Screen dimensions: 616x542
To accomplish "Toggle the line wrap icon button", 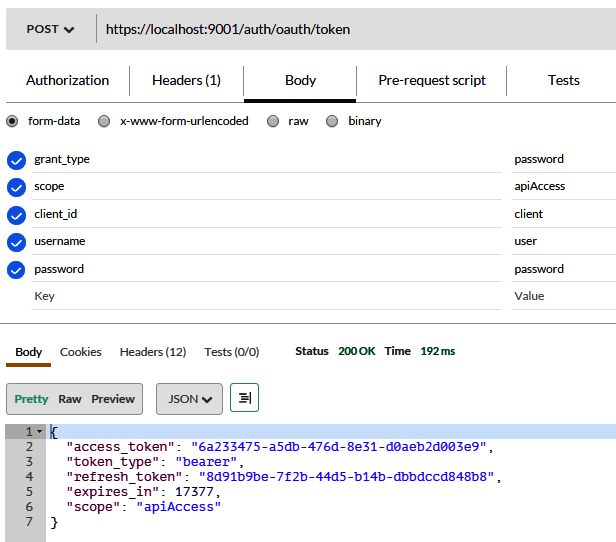I will tap(244, 397).
